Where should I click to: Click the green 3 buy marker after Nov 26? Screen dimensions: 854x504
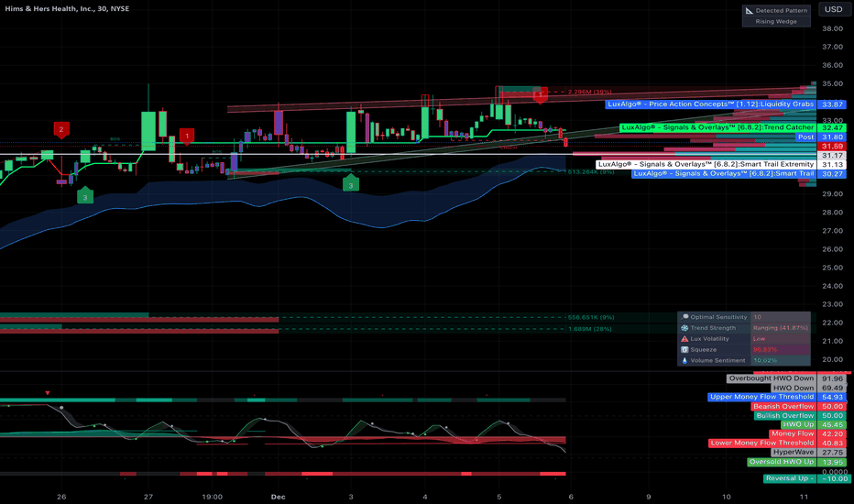pyautogui.click(x=85, y=197)
